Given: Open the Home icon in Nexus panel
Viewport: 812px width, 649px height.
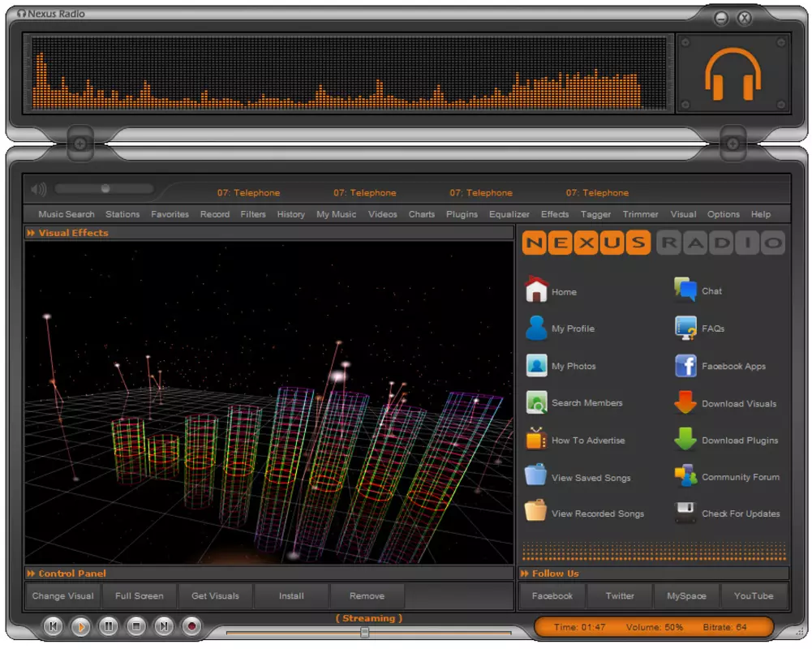Looking at the screenshot, I should tap(536, 290).
